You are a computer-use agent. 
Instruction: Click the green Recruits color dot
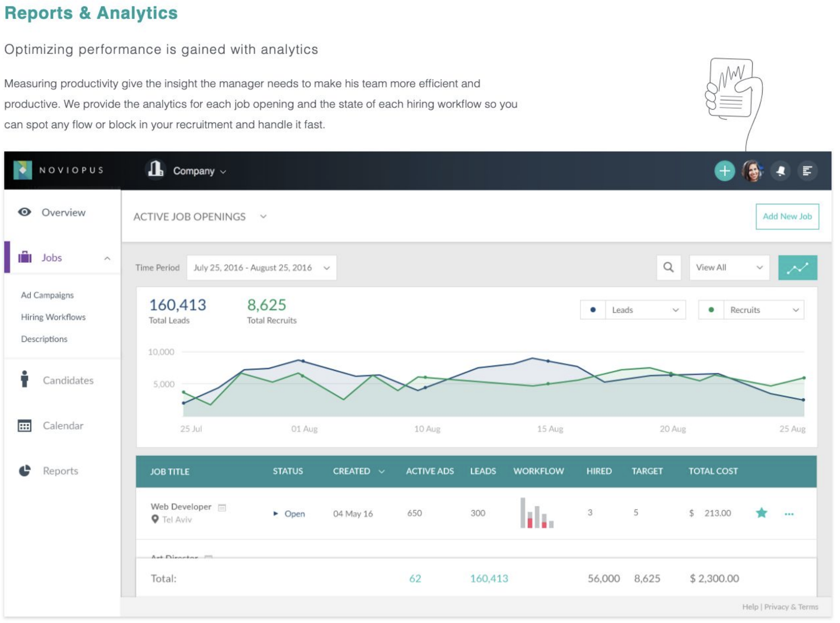(711, 310)
